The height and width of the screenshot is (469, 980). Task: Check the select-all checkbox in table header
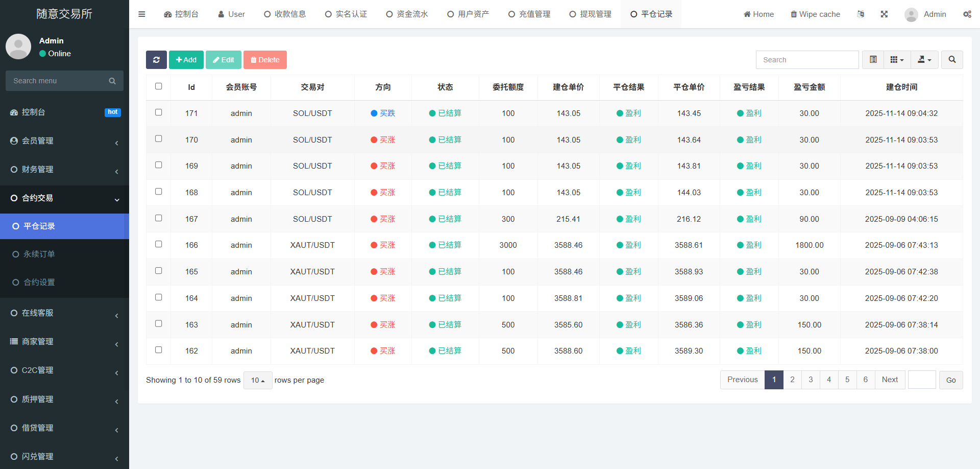click(159, 86)
